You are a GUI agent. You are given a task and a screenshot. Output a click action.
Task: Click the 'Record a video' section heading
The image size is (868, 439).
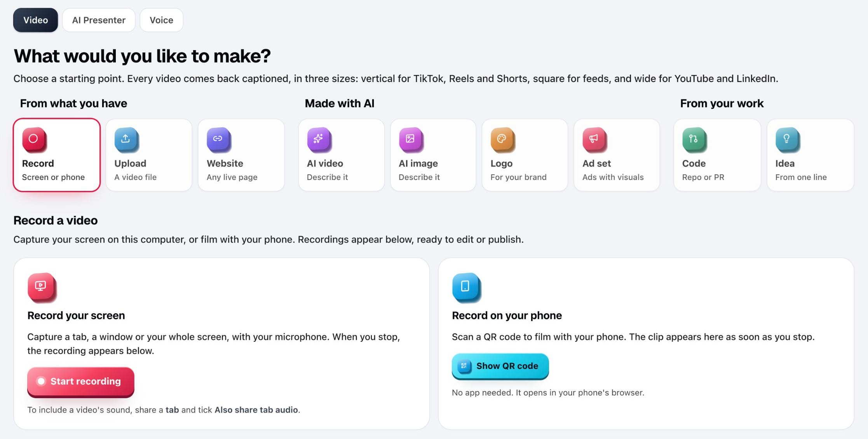[x=56, y=220]
